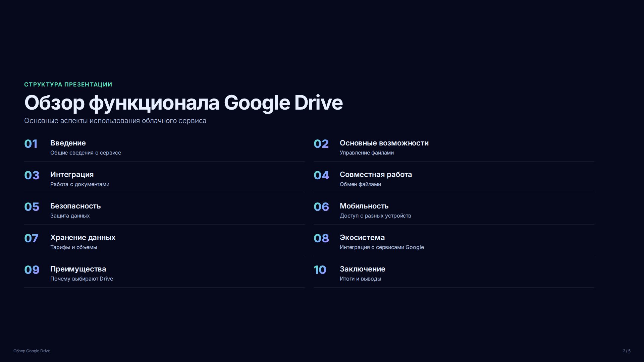The image size is (644, 362).
Task: Click 'Доступ с разных устройств' text
Action: pos(375,216)
